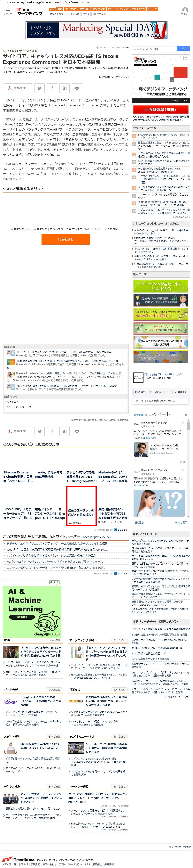Image resolution: width=193 pixels, height=868 pixels.
Task: Open the マーケティング&セールス トレンド大全 banner
Action: (161, 286)
